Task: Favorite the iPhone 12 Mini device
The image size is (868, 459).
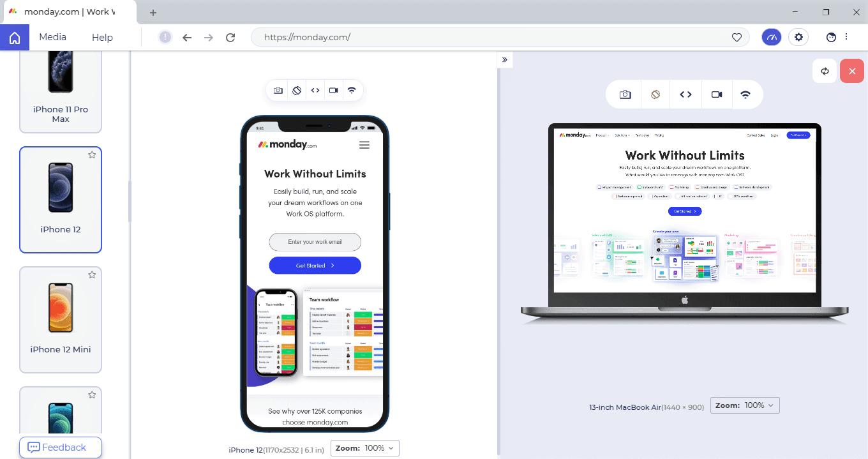Action: (91, 275)
